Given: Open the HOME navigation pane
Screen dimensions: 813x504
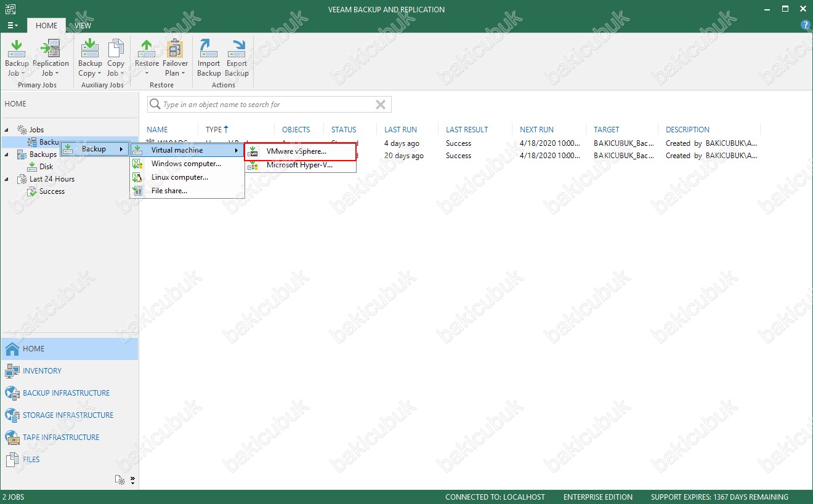Looking at the screenshot, I should click(x=69, y=349).
